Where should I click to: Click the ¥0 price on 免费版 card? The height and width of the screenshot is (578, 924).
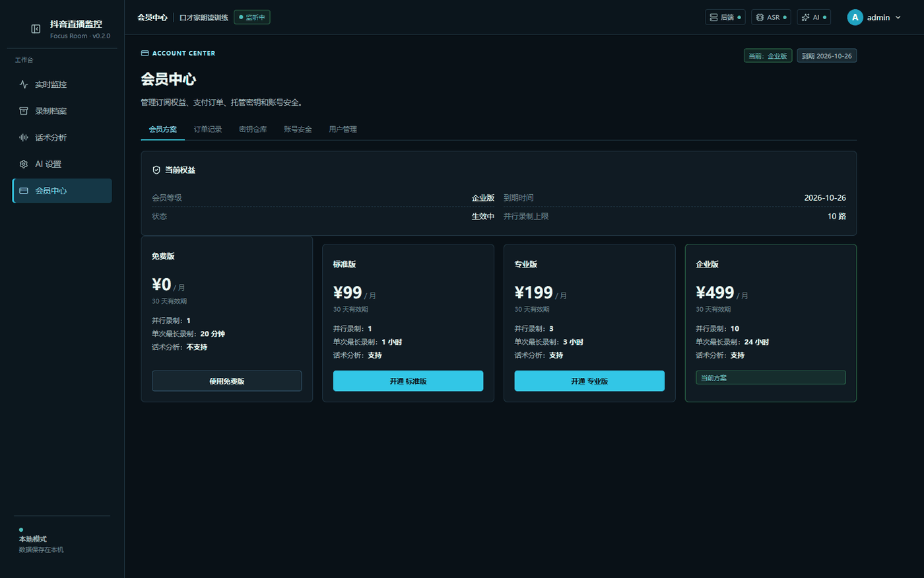click(x=162, y=284)
